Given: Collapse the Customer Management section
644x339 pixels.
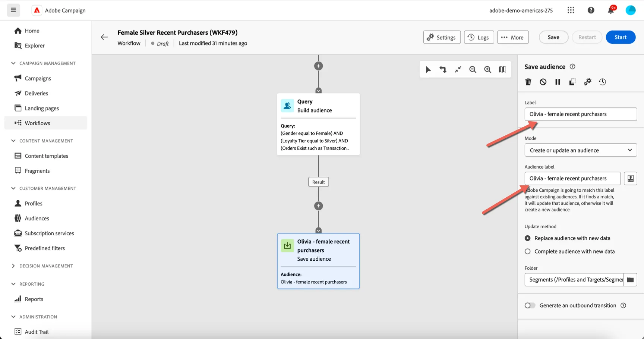Looking at the screenshot, I should tap(13, 188).
